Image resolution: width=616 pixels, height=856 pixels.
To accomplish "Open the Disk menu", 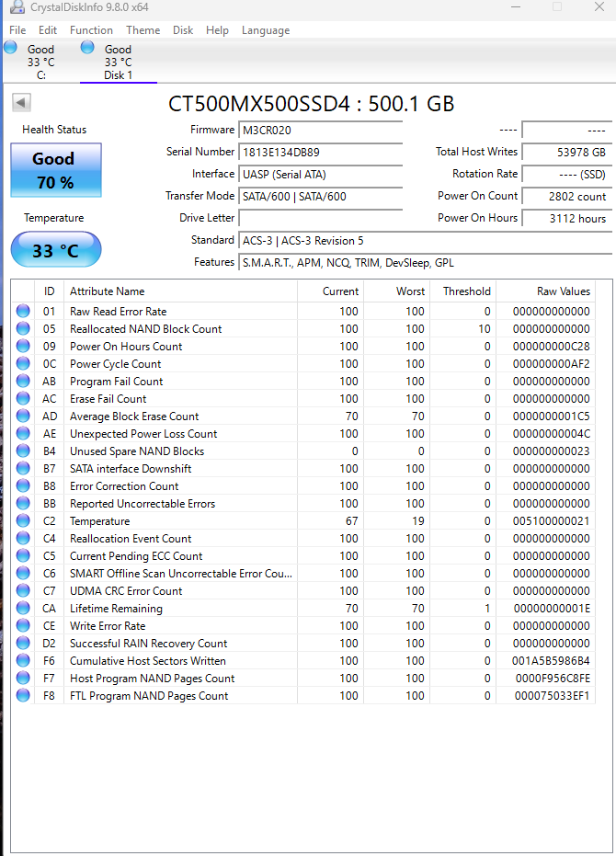I will click(183, 30).
